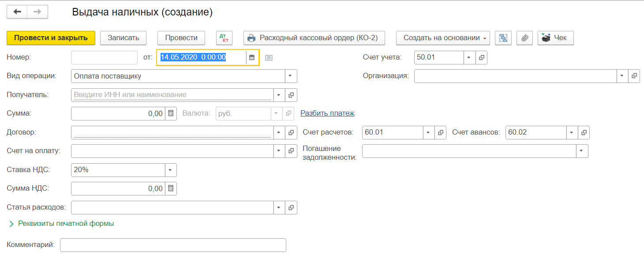644x259 pixels.
Task: Click the Организация input field
Action: click(x=515, y=76)
